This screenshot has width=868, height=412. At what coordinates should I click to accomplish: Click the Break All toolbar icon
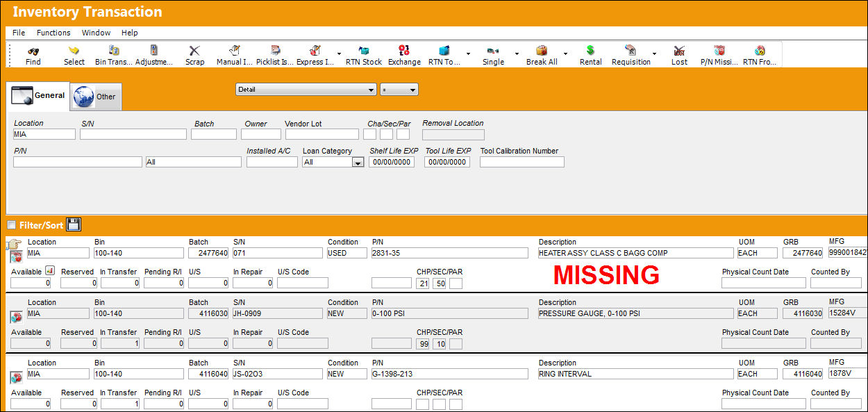[542, 51]
